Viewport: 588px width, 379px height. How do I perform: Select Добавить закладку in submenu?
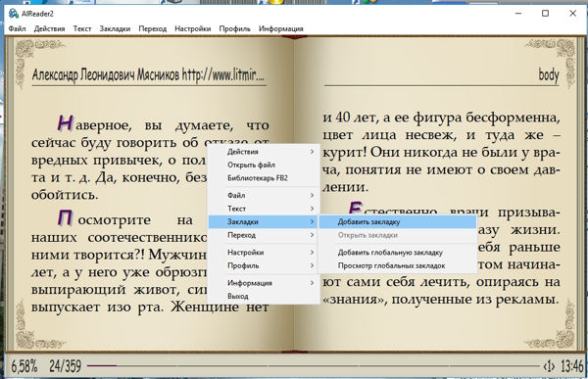click(398, 221)
